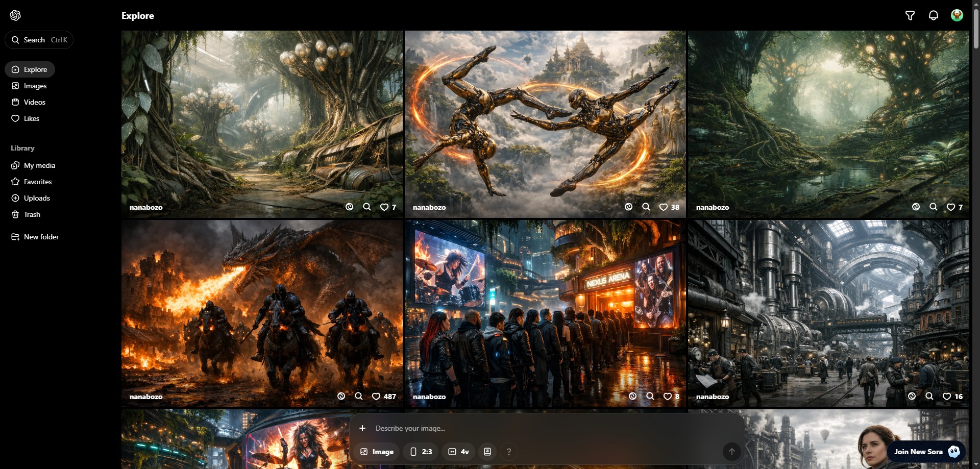Create a New folder in Library

coord(41,237)
